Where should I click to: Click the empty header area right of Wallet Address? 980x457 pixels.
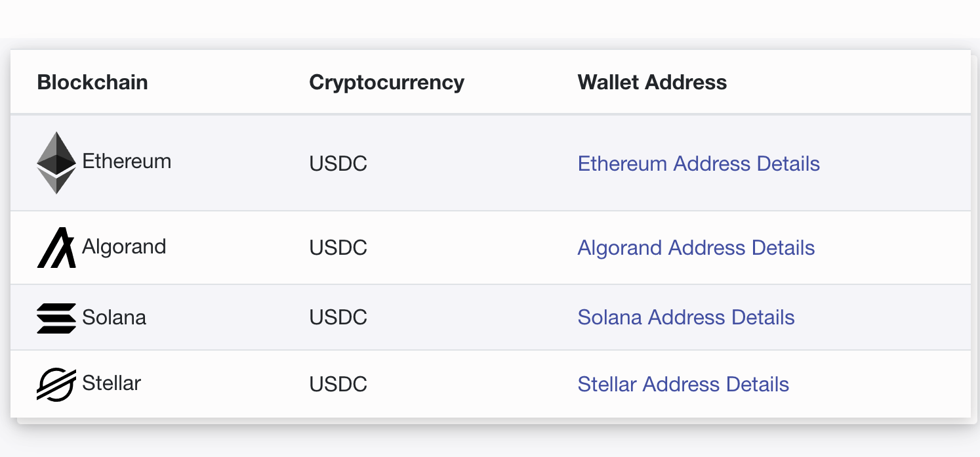[849, 82]
